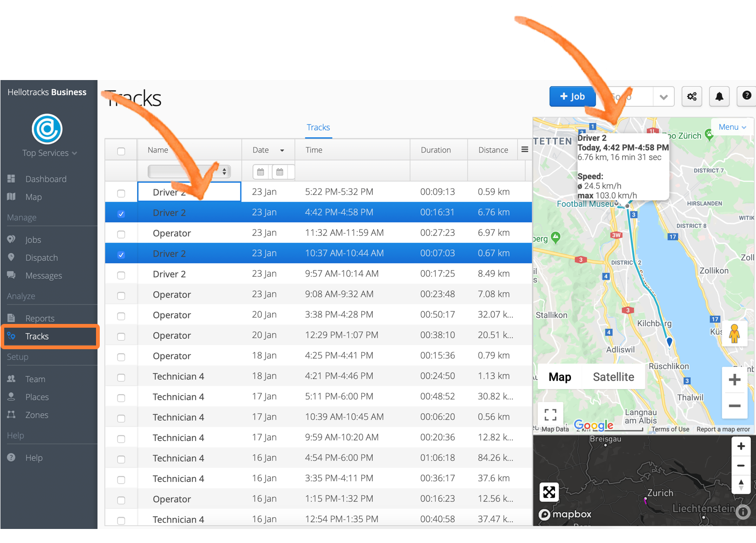Sort by the Duration column header
This screenshot has width=756, height=543.
[x=438, y=150]
